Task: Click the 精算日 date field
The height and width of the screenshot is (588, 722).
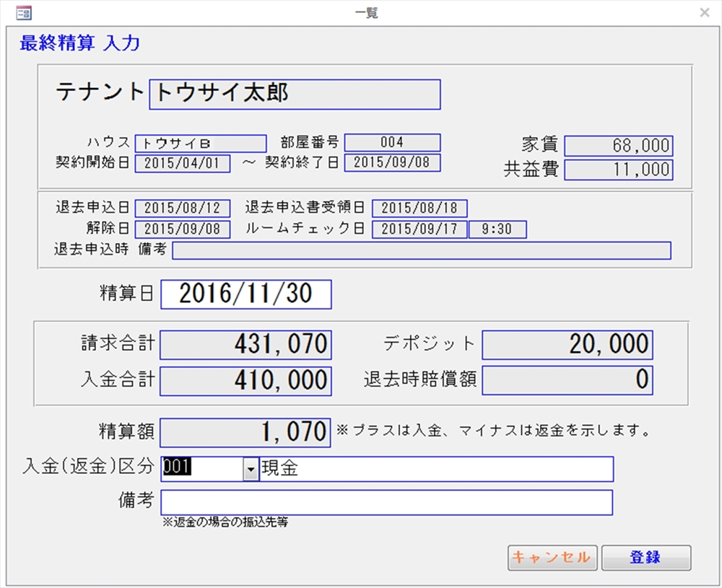Action: click(x=246, y=294)
